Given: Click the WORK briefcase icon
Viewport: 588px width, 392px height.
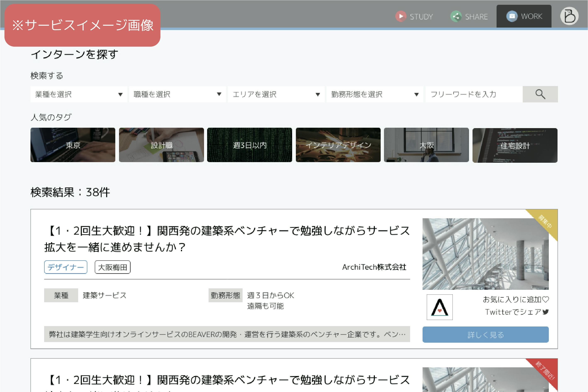Looking at the screenshot, I should pos(512,16).
